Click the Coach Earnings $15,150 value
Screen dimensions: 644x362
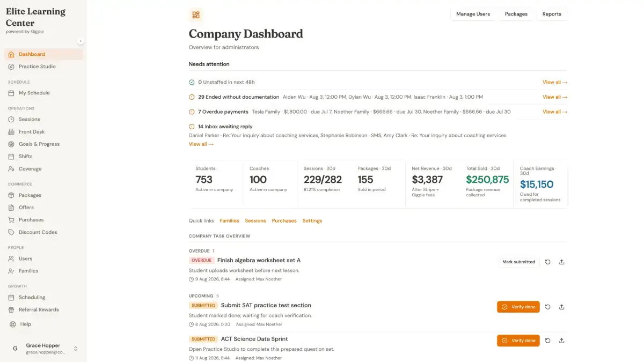pyautogui.click(x=537, y=184)
